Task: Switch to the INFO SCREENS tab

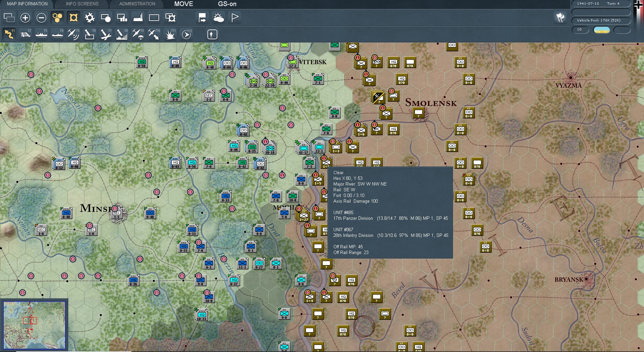Action: tap(82, 4)
